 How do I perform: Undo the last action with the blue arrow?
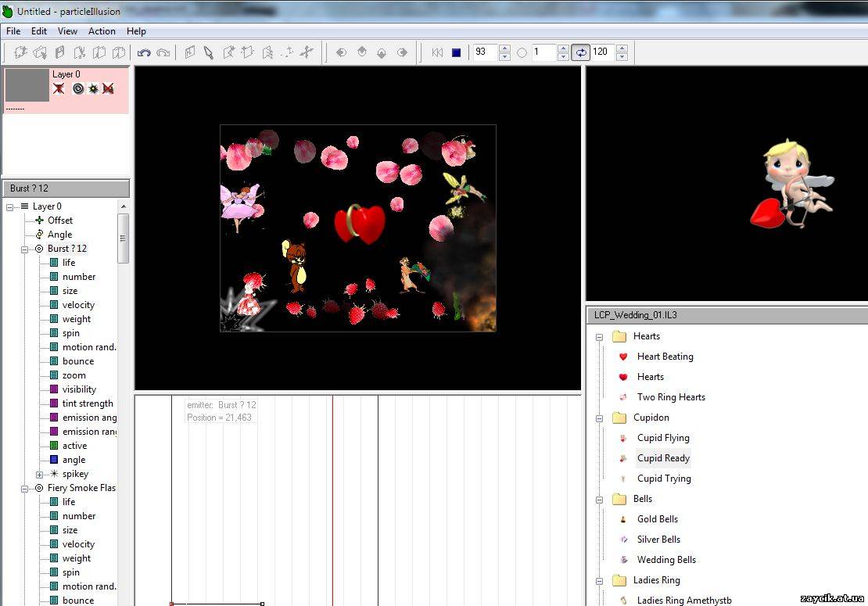tap(144, 52)
